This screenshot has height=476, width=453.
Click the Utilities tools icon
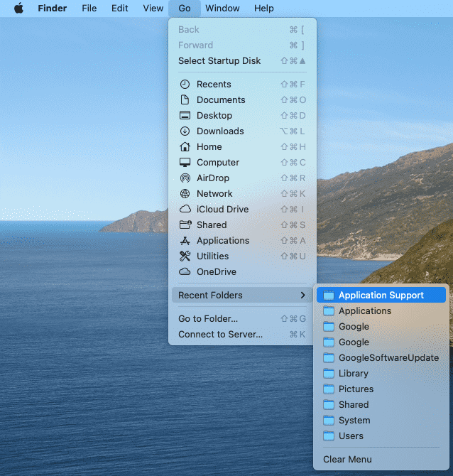coord(185,256)
